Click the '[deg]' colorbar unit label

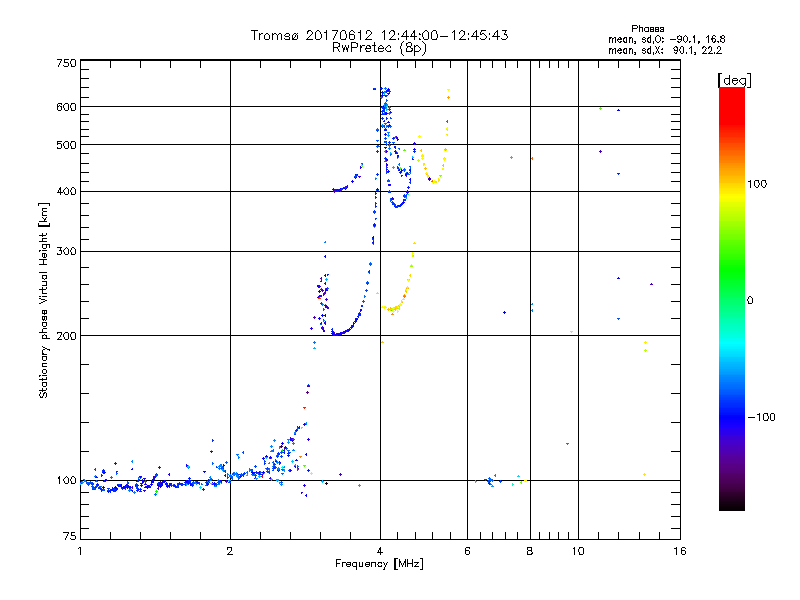click(734, 80)
